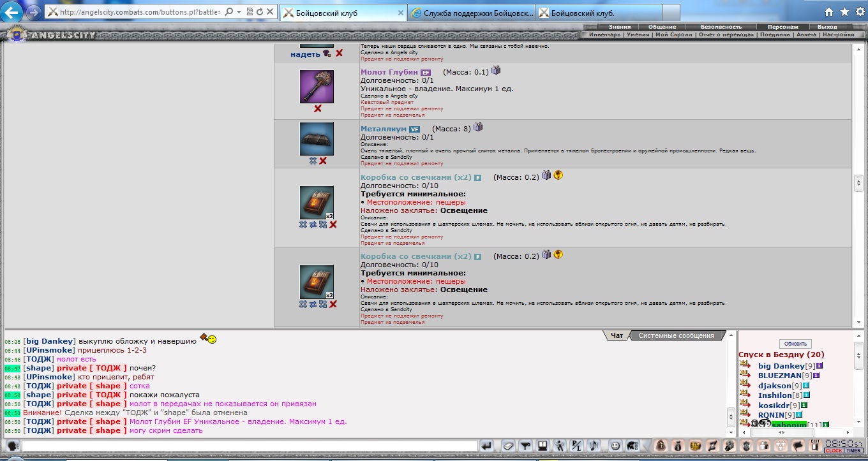Click the Обновить button
868x461 pixels.
795,343
